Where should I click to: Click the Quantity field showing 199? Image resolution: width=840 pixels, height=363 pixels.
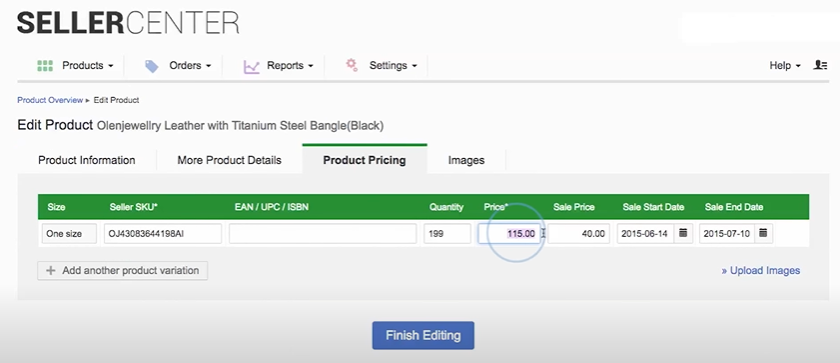[447, 233]
